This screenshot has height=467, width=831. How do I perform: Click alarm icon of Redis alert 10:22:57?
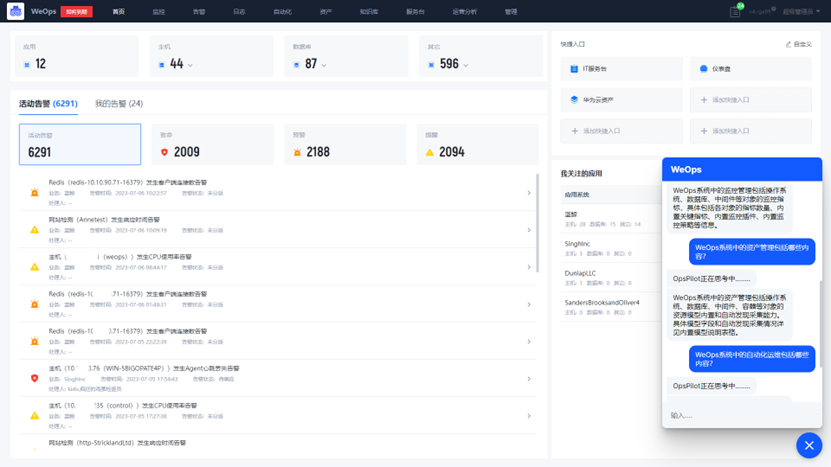[34, 192]
